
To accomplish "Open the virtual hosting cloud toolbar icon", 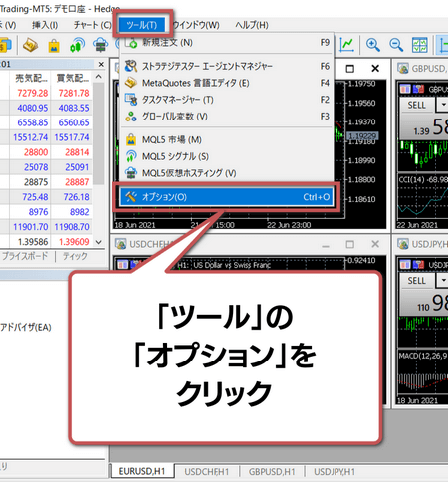I will (101, 45).
